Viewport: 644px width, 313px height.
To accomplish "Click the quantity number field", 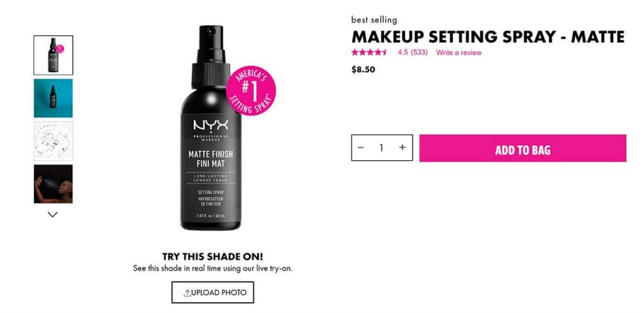I will [382, 148].
